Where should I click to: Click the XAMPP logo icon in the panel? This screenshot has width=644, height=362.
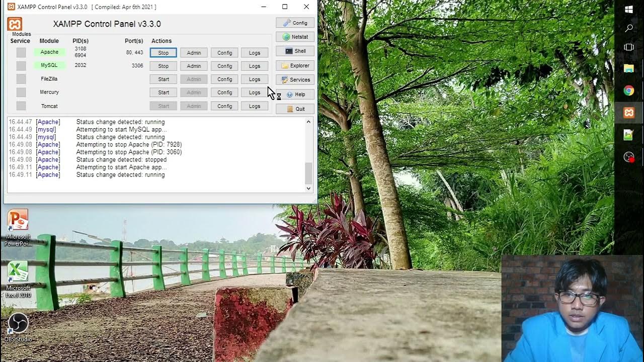point(15,24)
